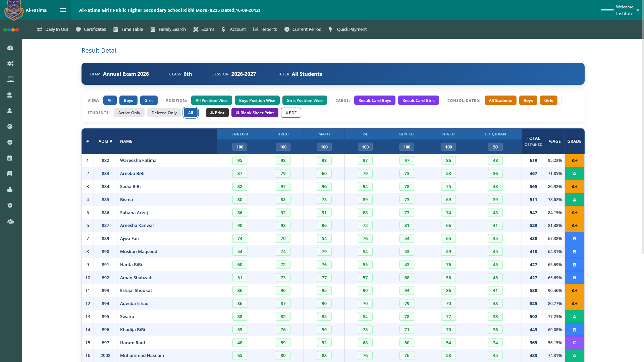
Task: Click the Result Detail heading
Action: pos(100,51)
